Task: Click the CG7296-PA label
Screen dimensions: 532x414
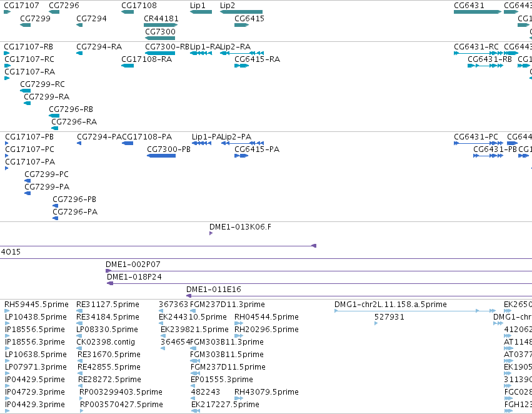Action: (x=75, y=212)
